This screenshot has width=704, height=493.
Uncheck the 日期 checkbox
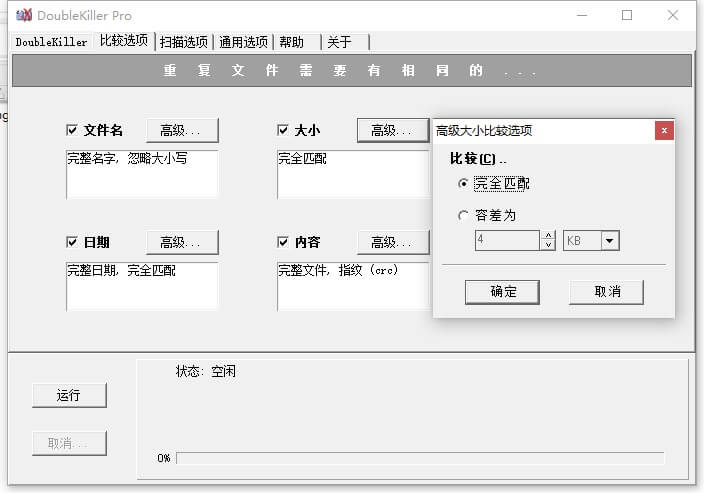coord(72,242)
